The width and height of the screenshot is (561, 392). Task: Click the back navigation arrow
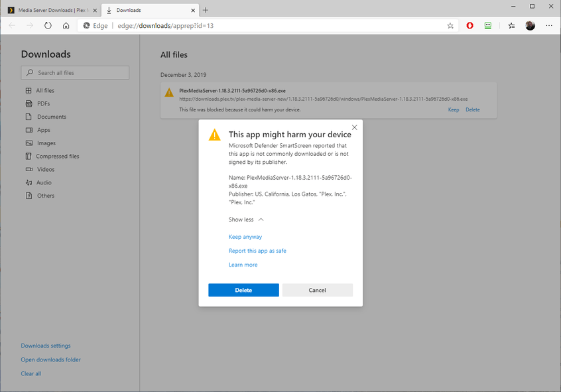(12, 25)
